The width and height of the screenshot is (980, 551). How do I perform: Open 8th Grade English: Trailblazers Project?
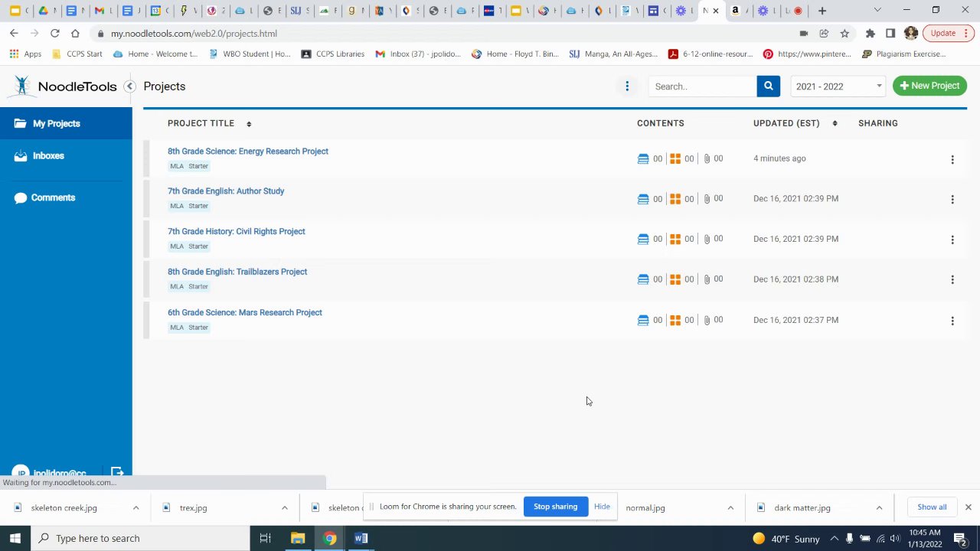[237, 272]
